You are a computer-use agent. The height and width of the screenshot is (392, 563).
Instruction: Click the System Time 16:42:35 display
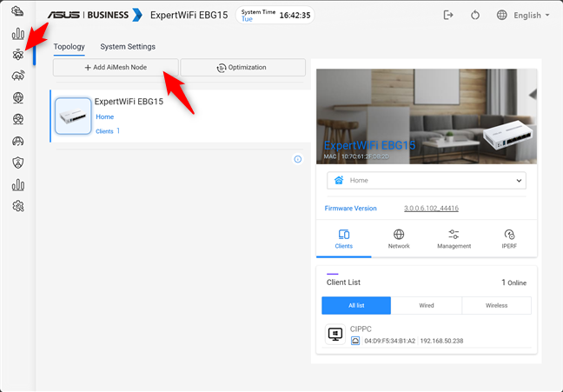275,15
